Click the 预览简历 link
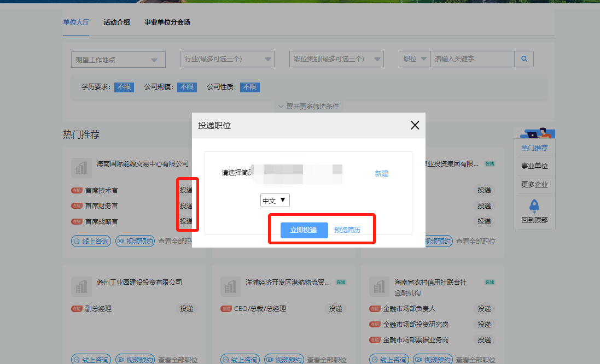Viewport: 600px width, 364px height. click(347, 230)
